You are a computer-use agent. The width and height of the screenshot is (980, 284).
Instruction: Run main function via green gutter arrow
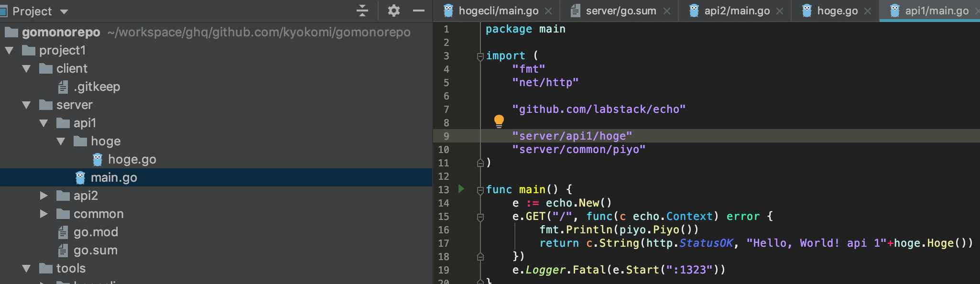click(x=461, y=189)
